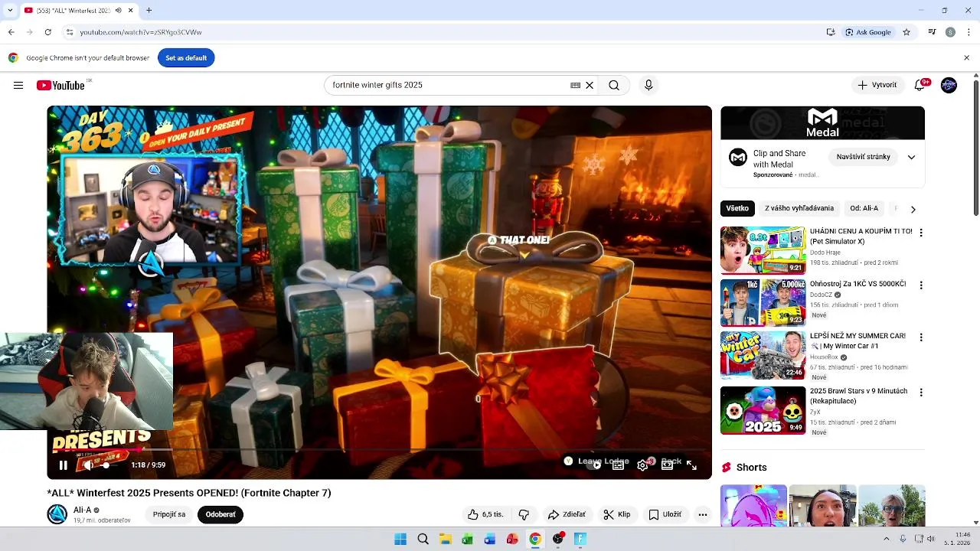The width and height of the screenshot is (980, 551).
Task: Open the on-screen keyboard icon in search
Action: coord(576,85)
